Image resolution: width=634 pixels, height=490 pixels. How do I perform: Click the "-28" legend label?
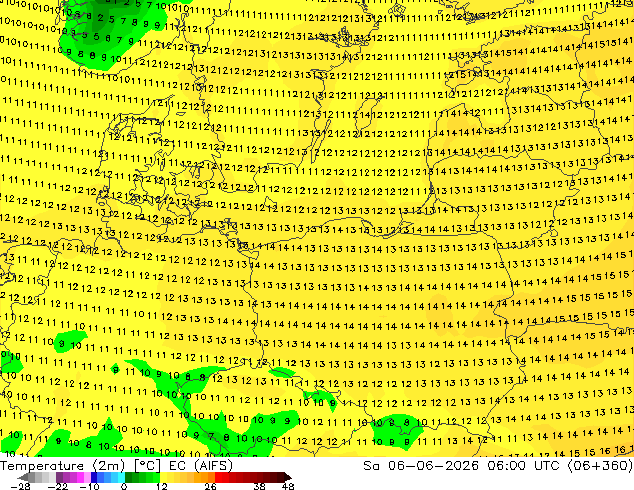pos(19,486)
